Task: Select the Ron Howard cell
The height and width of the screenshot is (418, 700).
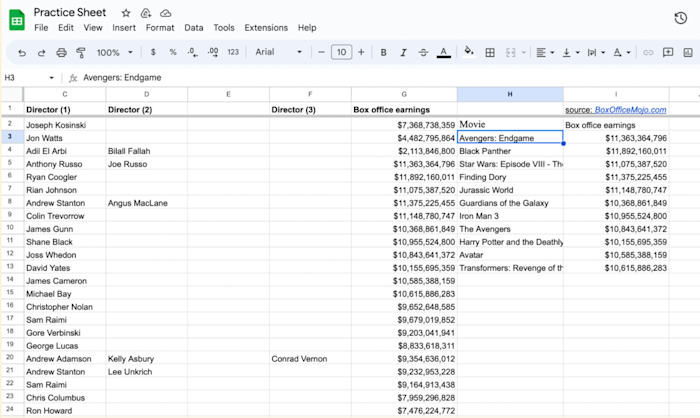Action: [x=65, y=410]
